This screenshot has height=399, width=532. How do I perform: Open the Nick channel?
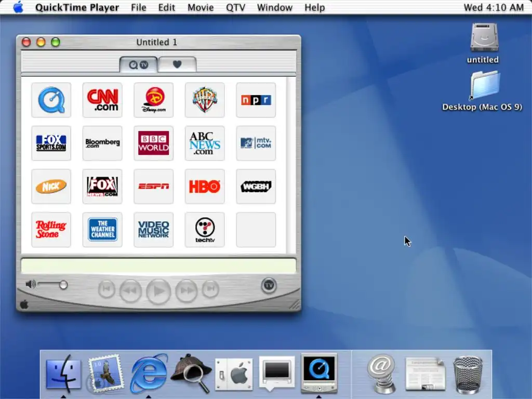[51, 187]
